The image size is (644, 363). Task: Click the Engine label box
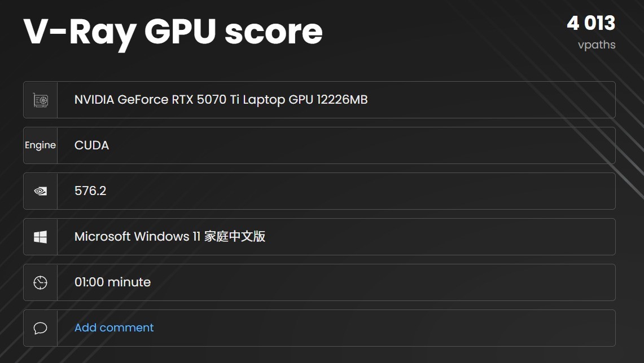click(40, 145)
